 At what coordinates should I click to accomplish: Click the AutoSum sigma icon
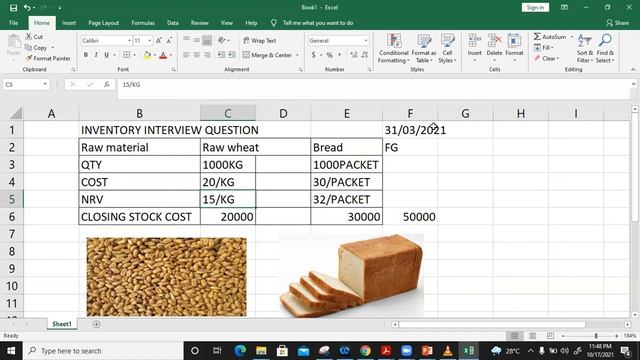pyautogui.click(x=537, y=37)
